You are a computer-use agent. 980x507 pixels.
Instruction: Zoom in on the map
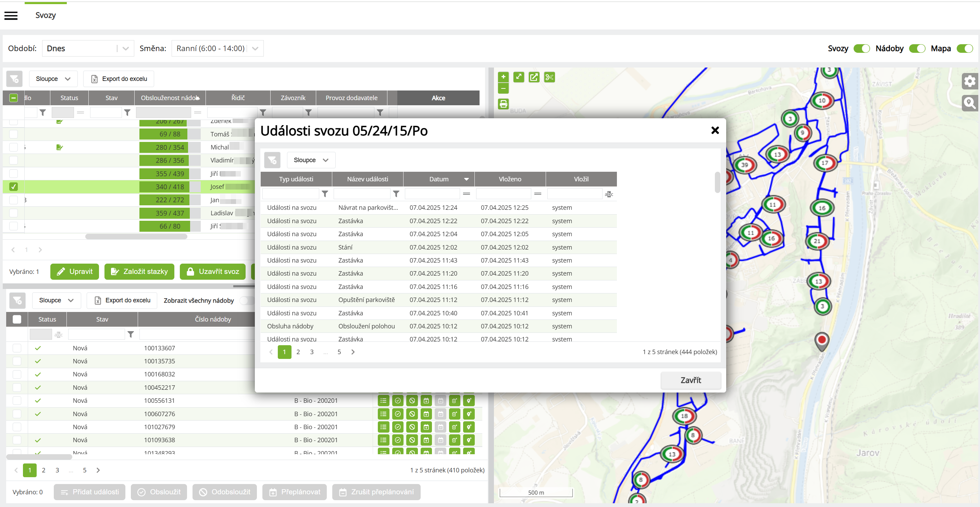pos(503,77)
